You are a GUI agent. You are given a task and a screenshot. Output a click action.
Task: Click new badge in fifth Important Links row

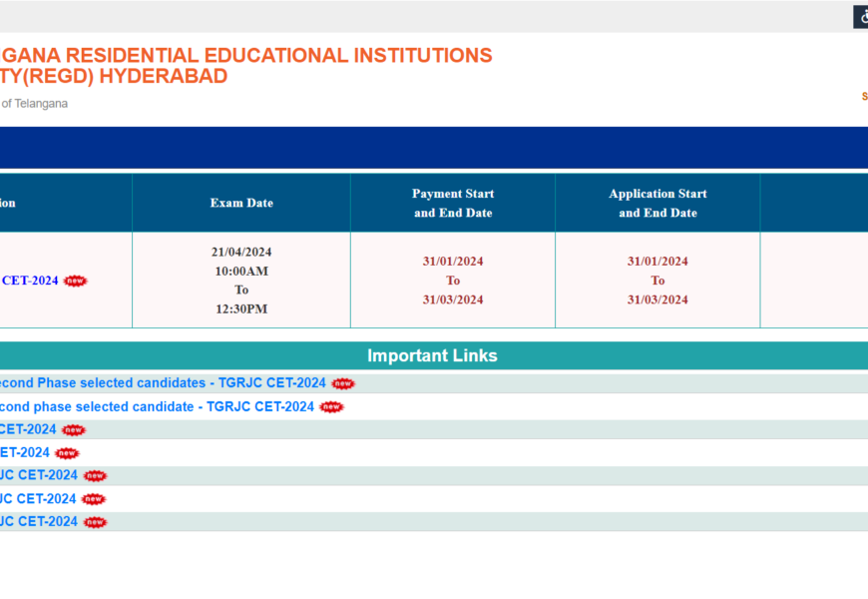point(95,476)
